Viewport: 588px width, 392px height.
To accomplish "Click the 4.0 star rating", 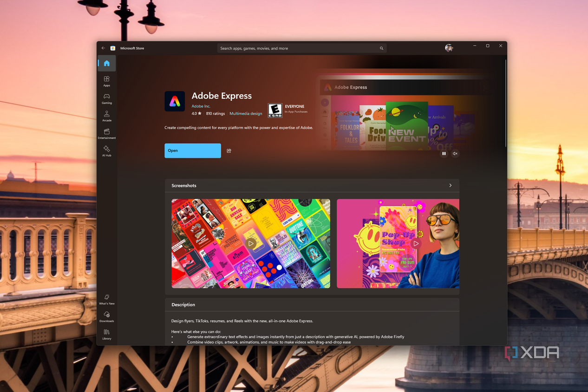I will click(196, 113).
